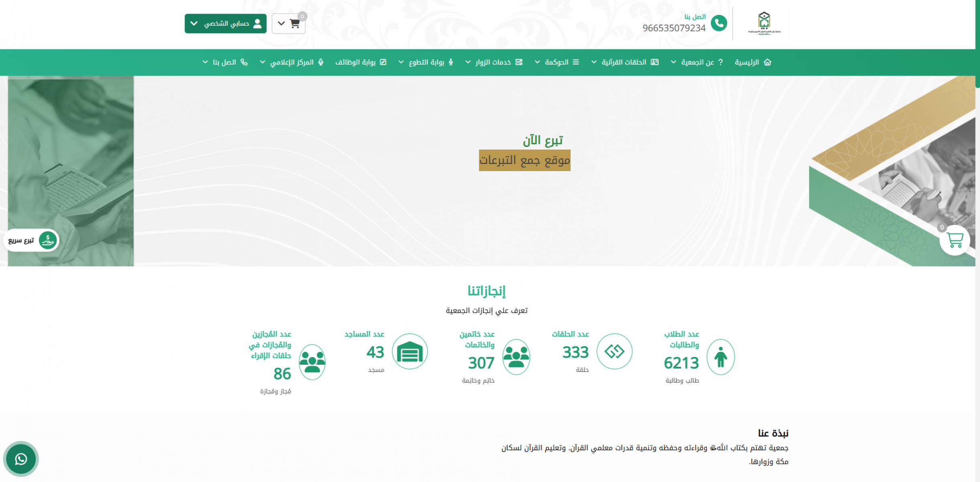Click the mosques count building icon
The image size is (980, 482).
[409, 351]
